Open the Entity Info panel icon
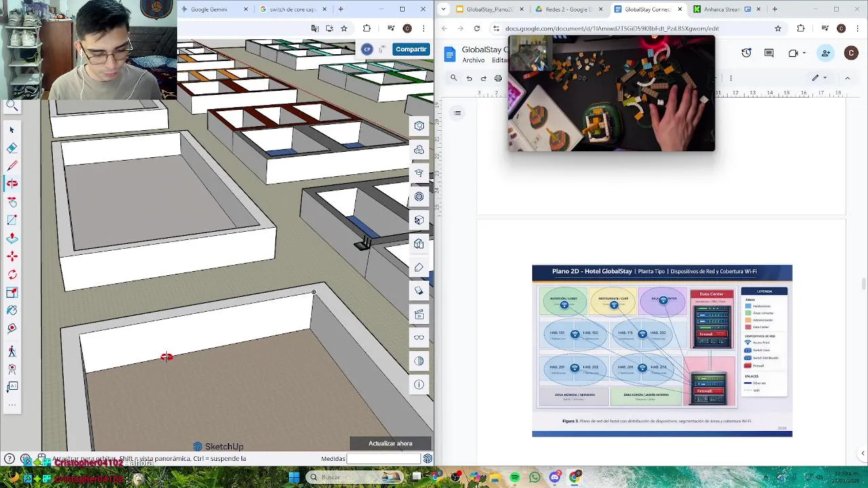Viewport: 868px width, 488px height. [419, 126]
